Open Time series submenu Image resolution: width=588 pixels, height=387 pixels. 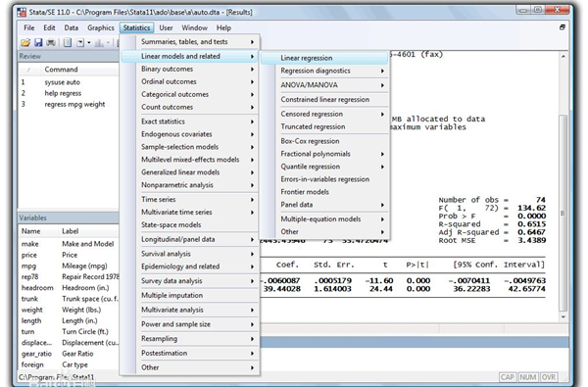point(189,200)
